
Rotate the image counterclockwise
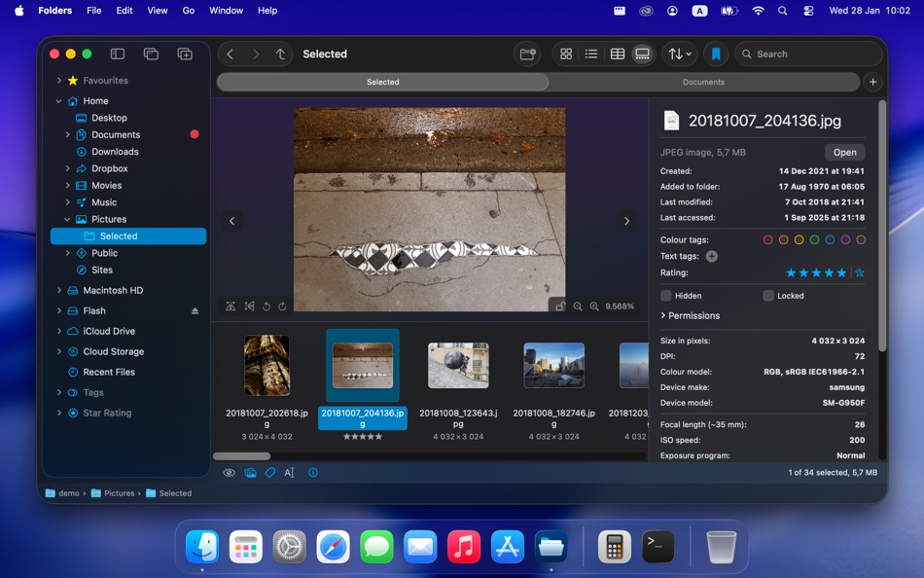pos(265,306)
